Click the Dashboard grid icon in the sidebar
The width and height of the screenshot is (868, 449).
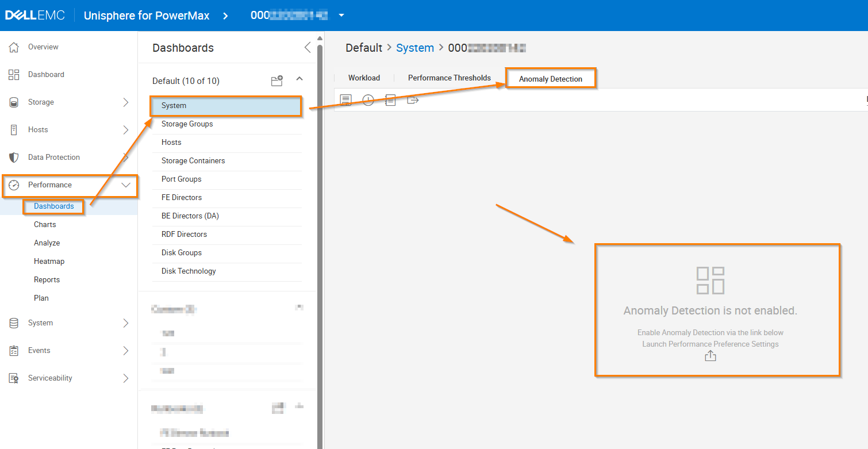click(14, 75)
